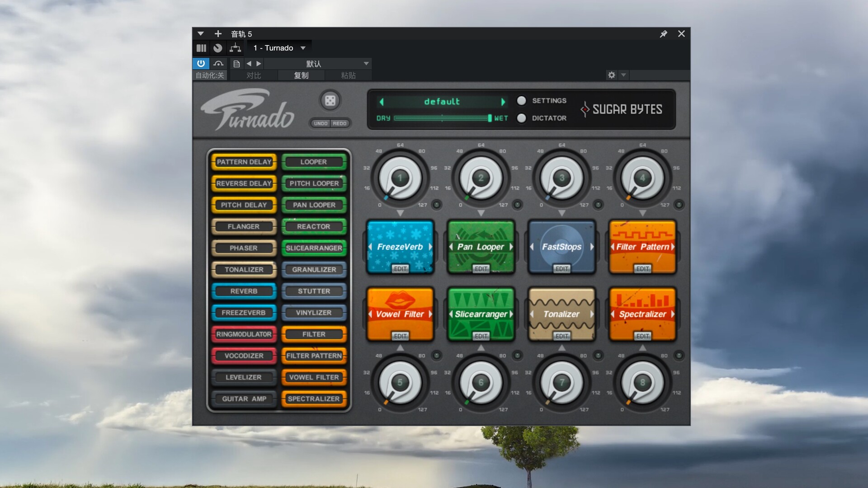868x488 pixels.
Task: Expand the 1 - Turnado plugin dropdown
Action: pyautogui.click(x=303, y=48)
